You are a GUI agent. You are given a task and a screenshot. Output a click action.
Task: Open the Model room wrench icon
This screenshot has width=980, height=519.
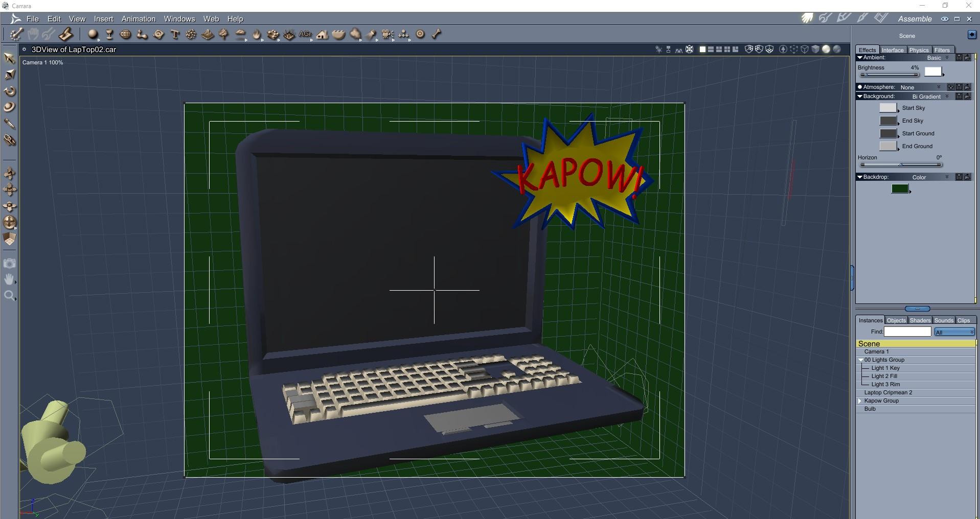[825, 18]
